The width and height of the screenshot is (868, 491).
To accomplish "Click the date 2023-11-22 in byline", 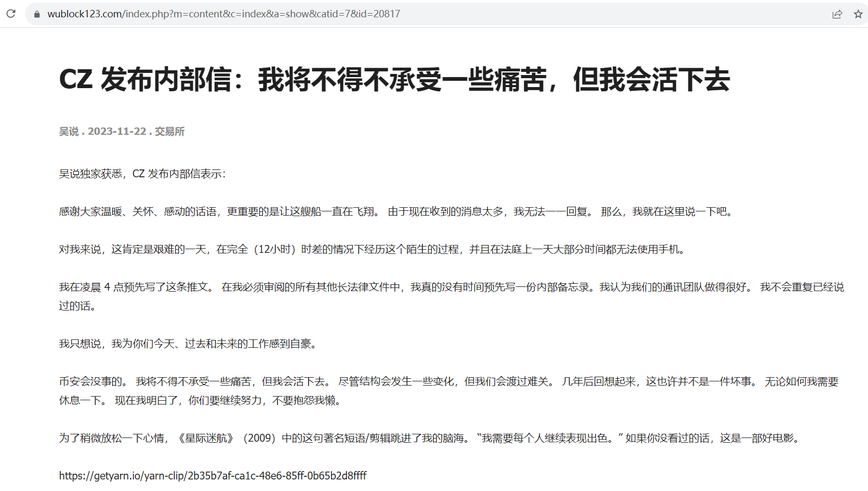I will [x=117, y=132].
